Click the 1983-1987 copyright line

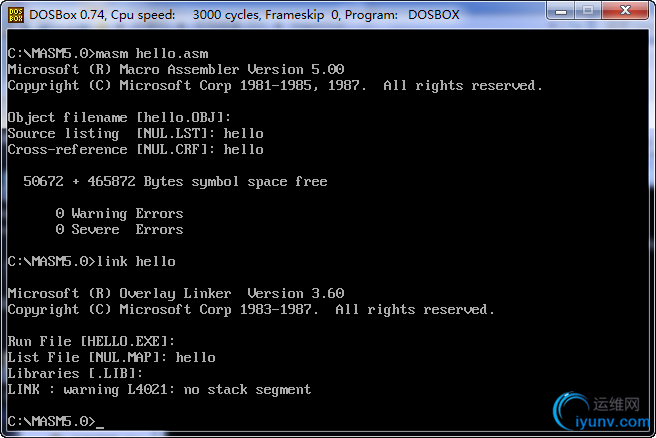coord(251,310)
